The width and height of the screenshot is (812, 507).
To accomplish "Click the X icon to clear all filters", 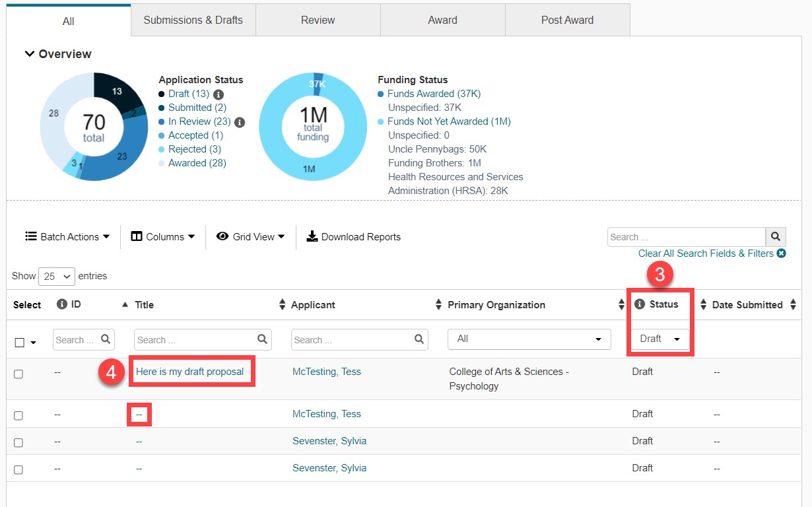I will (x=782, y=253).
